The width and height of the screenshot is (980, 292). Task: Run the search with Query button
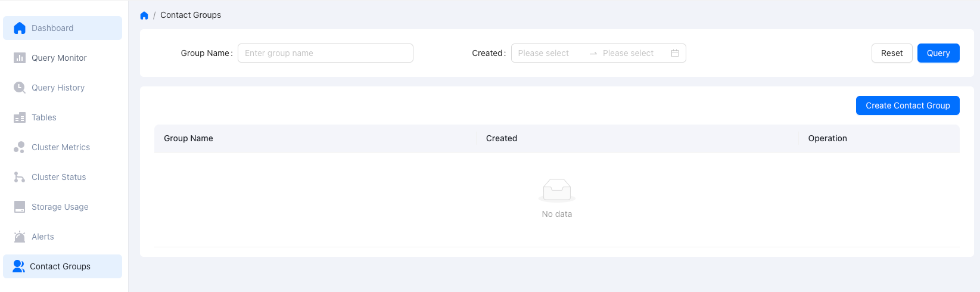pyautogui.click(x=938, y=53)
